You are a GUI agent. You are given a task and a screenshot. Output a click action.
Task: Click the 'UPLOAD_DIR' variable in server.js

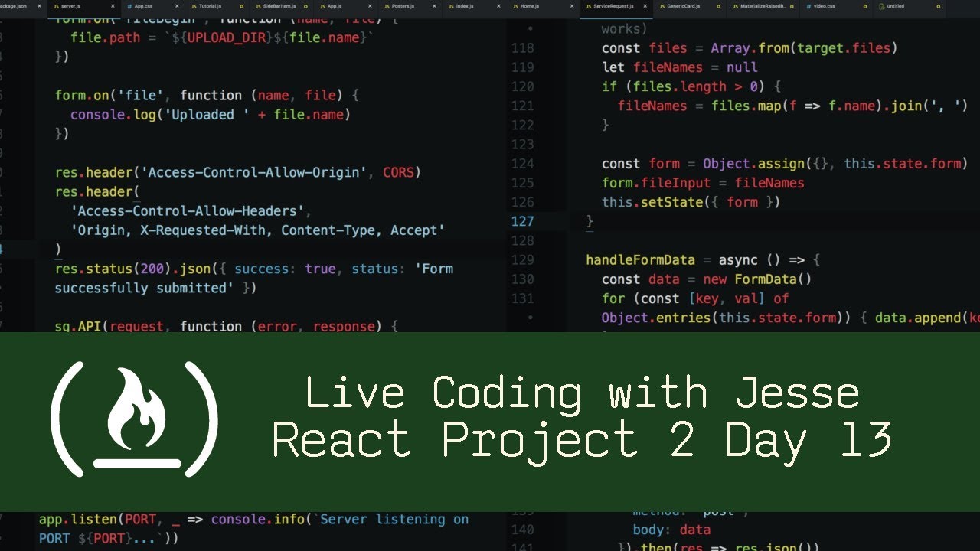click(x=227, y=37)
